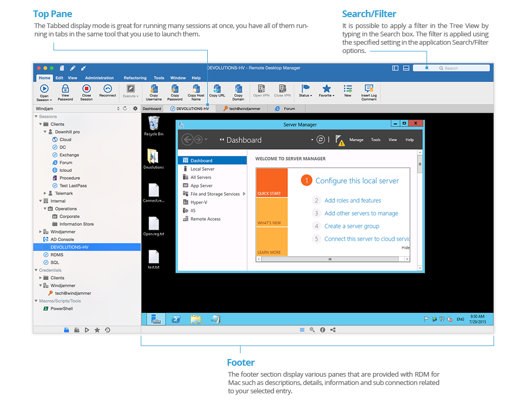Viewport: 532px width, 412px height.
Task: Click the Copy Username icon
Action: tap(154, 88)
